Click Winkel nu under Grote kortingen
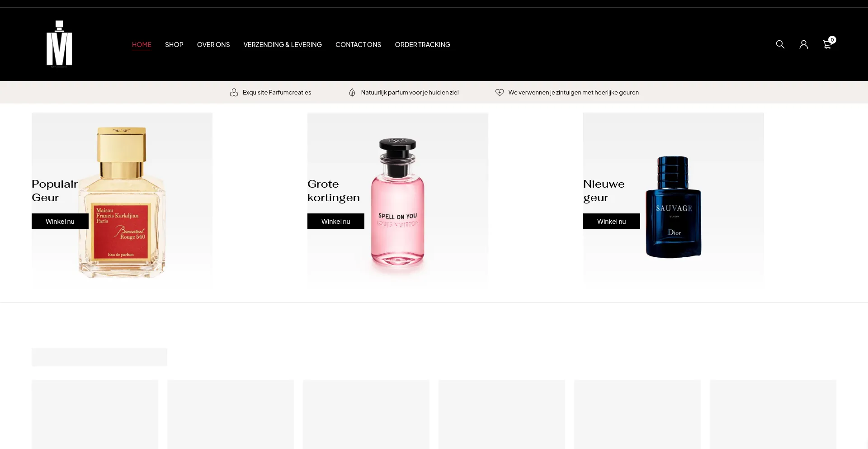 336,221
